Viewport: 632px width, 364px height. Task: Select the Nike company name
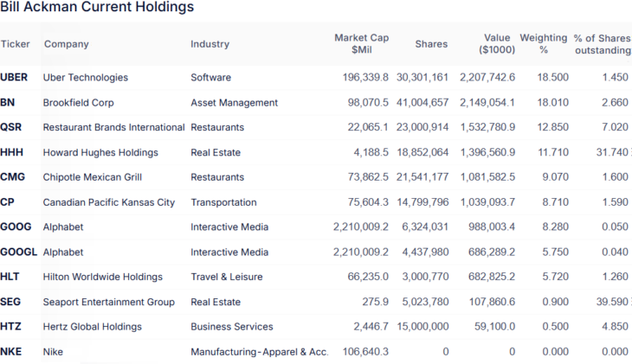point(53,352)
